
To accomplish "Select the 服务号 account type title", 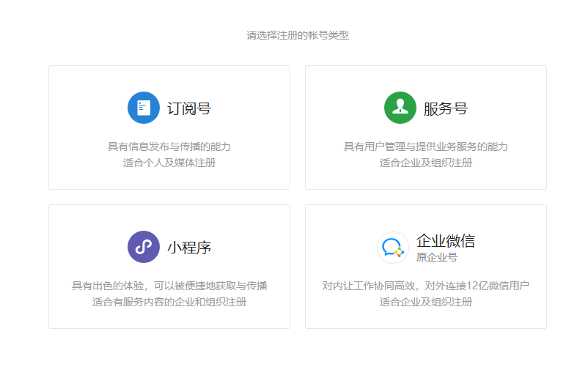I will pos(446,108).
